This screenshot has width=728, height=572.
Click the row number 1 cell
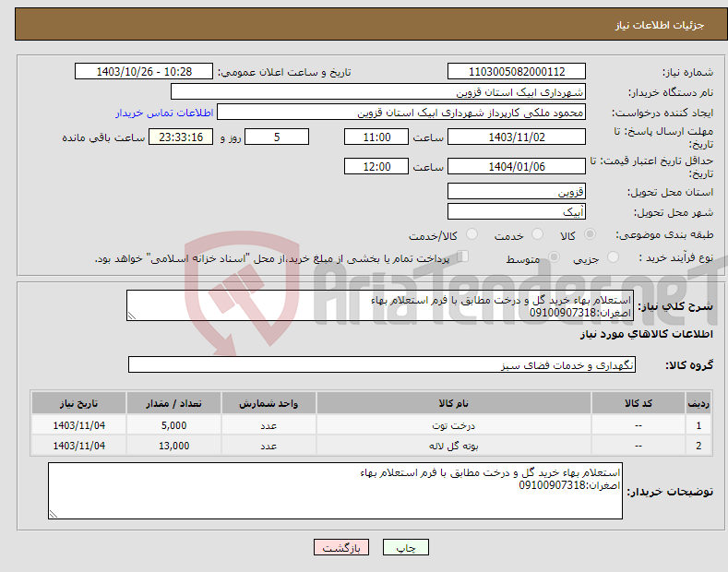click(698, 425)
